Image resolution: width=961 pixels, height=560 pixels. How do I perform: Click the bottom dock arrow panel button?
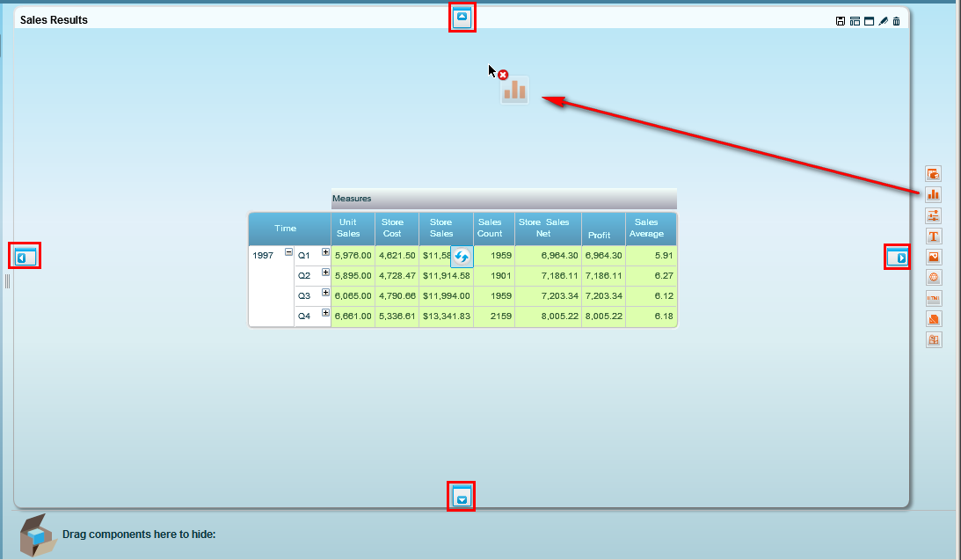[x=462, y=497]
